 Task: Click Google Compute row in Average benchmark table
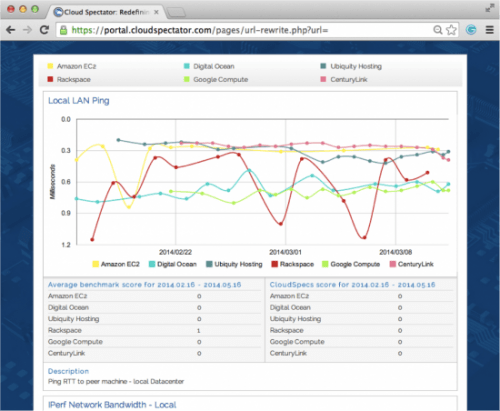(x=154, y=342)
